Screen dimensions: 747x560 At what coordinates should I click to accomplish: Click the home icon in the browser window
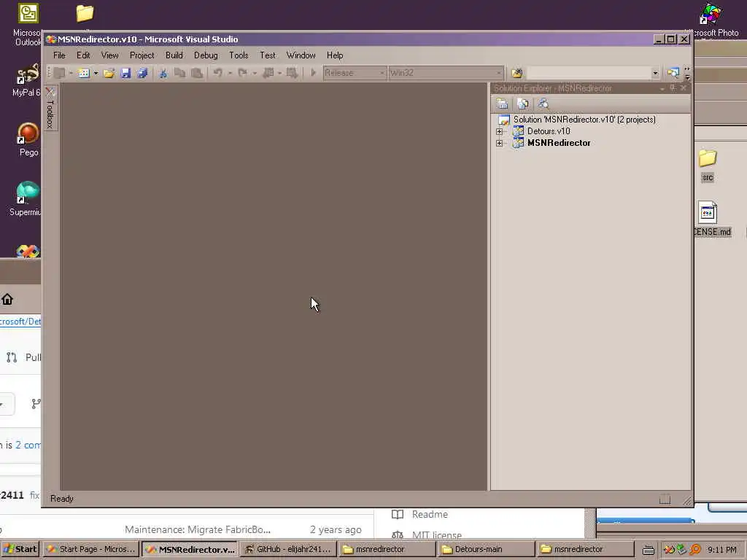pyautogui.click(x=7, y=299)
